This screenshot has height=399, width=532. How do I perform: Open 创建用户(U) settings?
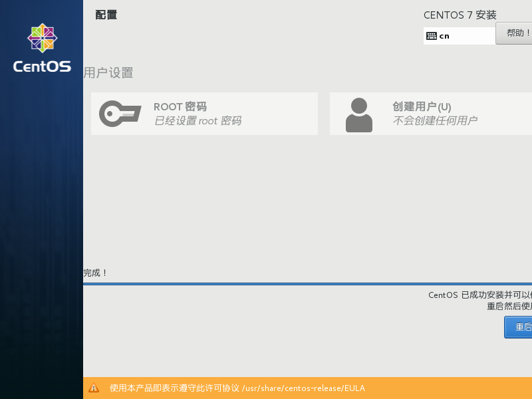pos(431,114)
